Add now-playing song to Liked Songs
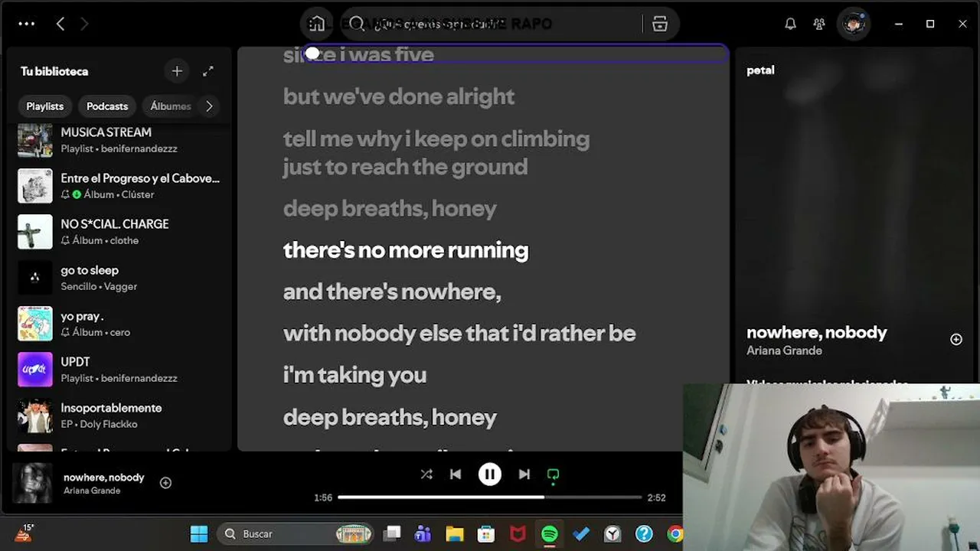 coord(165,483)
